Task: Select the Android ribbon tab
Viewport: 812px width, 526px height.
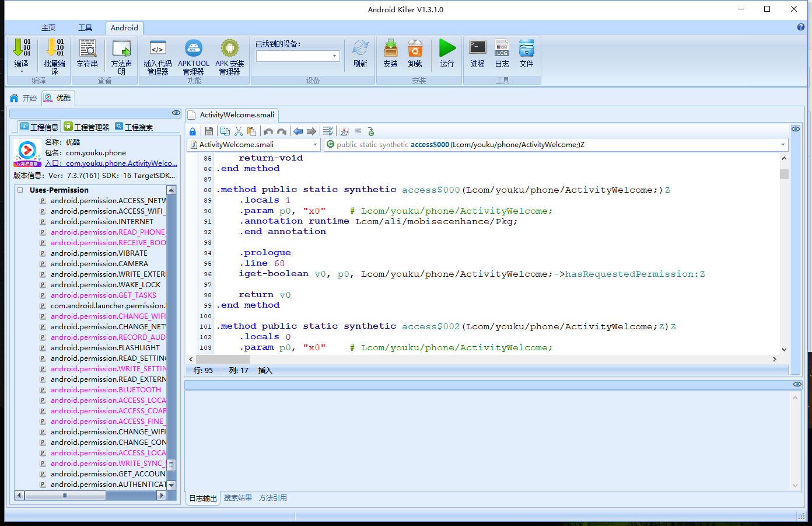Action: coord(124,27)
